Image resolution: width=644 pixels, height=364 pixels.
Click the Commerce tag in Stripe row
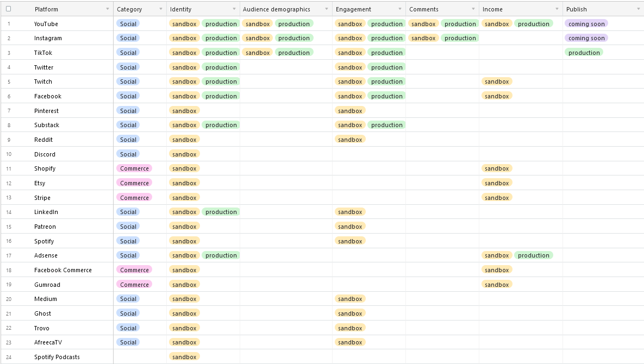pyautogui.click(x=134, y=198)
